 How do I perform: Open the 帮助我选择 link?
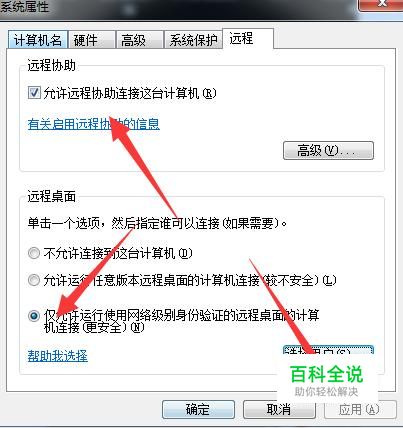(x=58, y=356)
